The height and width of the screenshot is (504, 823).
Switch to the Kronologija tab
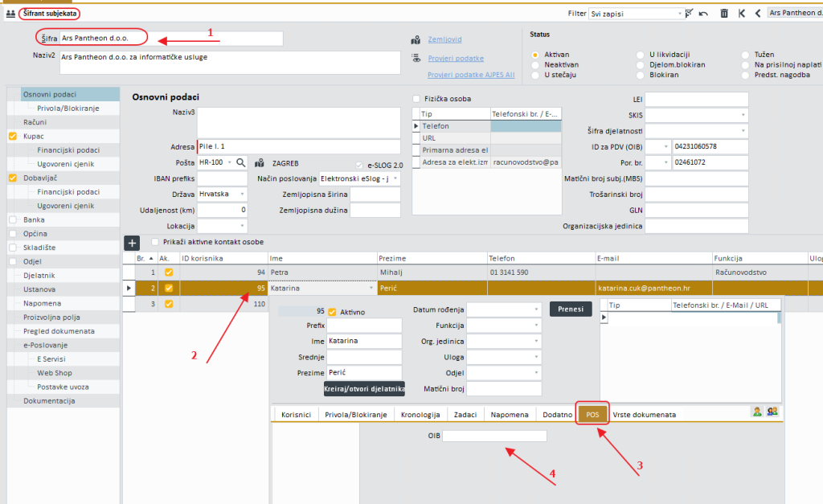click(x=421, y=415)
